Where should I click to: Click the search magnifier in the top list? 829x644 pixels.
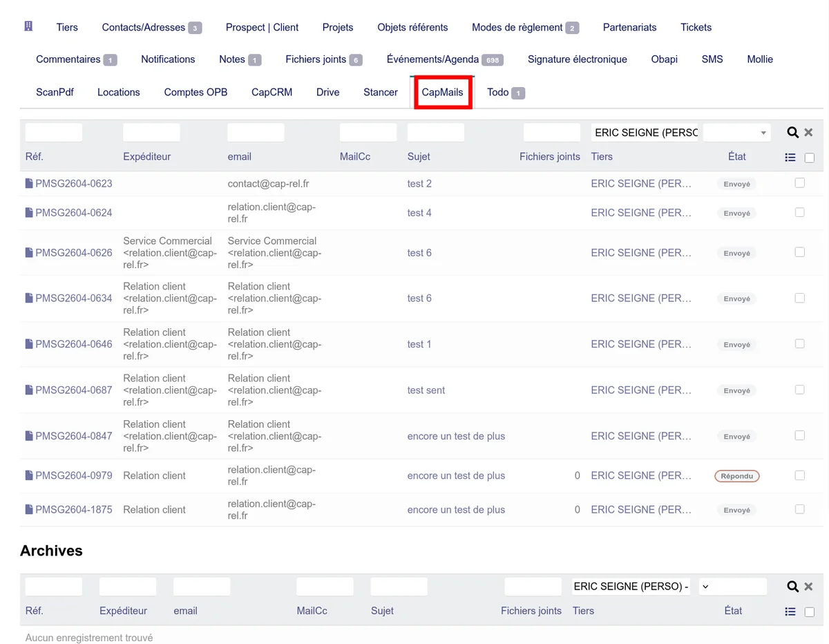click(x=792, y=132)
